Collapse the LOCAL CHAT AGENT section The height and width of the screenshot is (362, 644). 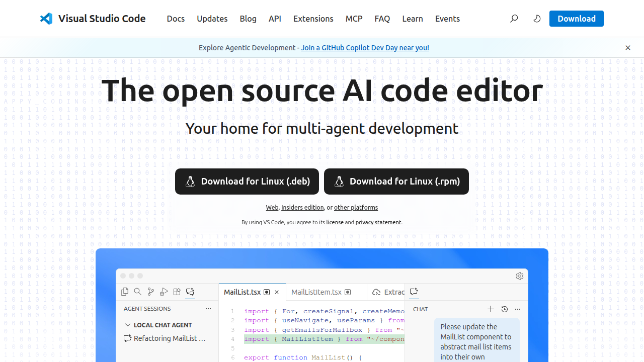pos(128,325)
